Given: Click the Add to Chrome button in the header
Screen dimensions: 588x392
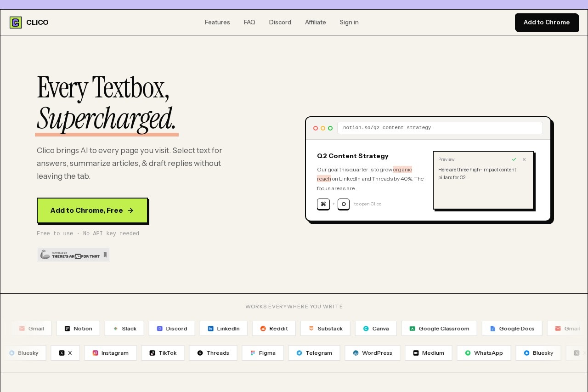Looking at the screenshot, I should tap(547, 23).
